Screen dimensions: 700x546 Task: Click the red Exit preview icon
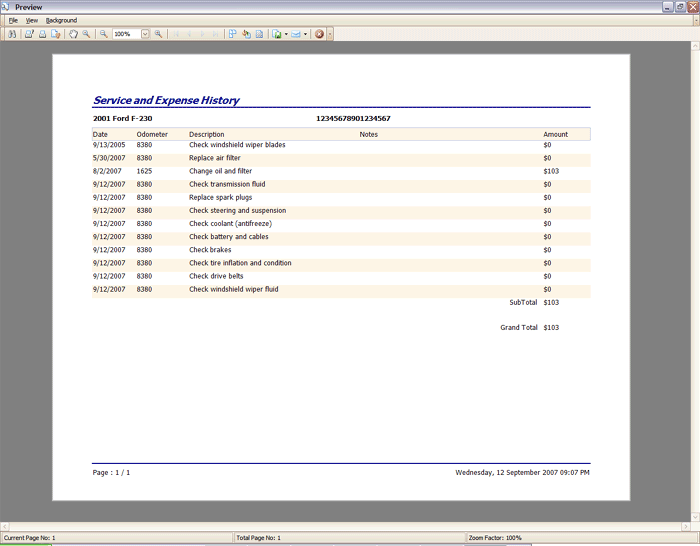(x=319, y=34)
